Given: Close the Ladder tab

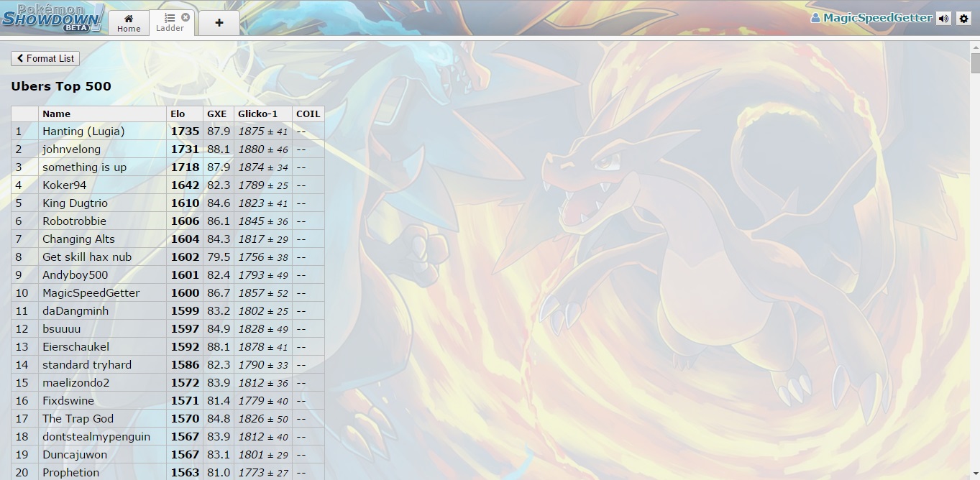Looking at the screenshot, I should (x=186, y=17).
